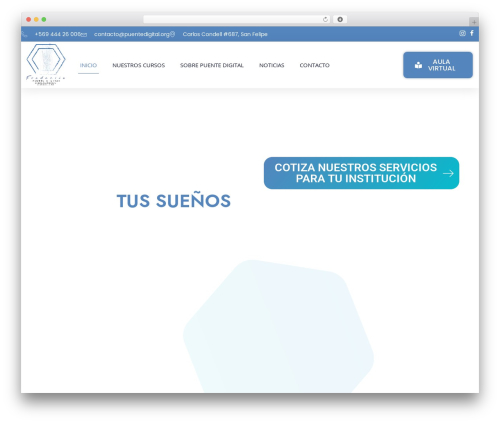Viewport: 500px width, 423px height.
Task: Click the Aula Virtual button
Action: click(438, 65)
